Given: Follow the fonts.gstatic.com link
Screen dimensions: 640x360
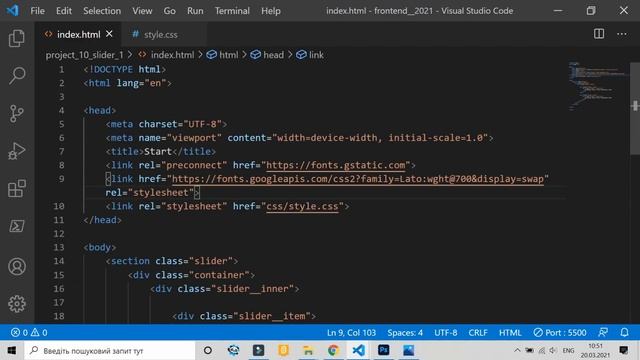Looking at the screenshot, I should 336,165.
